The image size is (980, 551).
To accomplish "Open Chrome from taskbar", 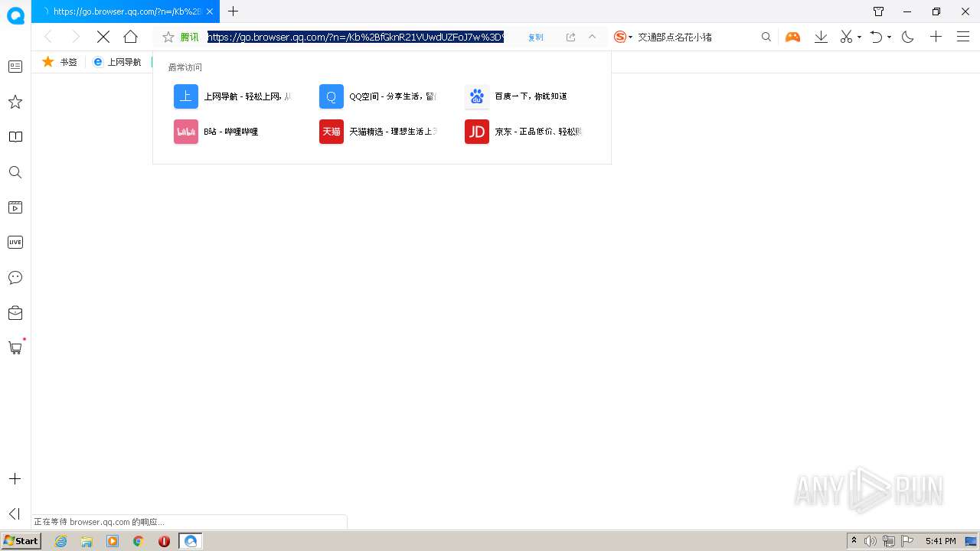I will point(139,541).
